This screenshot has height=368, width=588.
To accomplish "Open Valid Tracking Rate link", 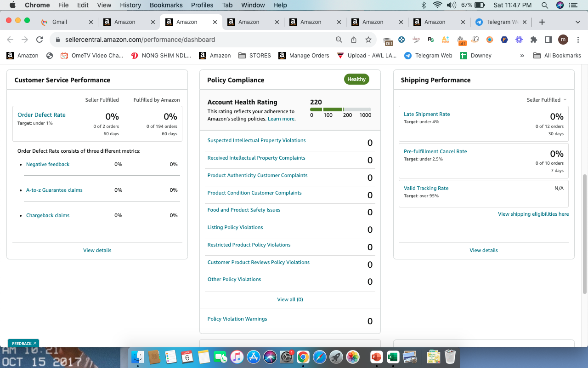I will coord(426,188).
